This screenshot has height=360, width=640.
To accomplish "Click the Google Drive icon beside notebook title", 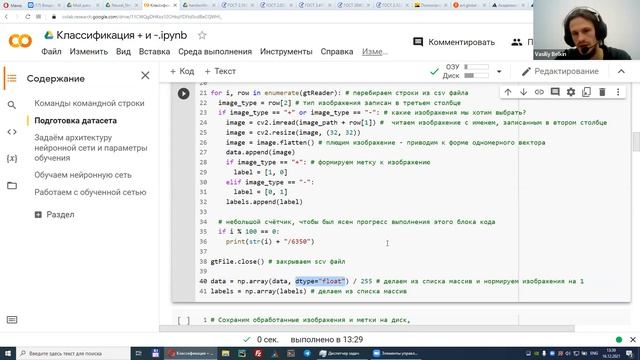I will pos(49,35).
